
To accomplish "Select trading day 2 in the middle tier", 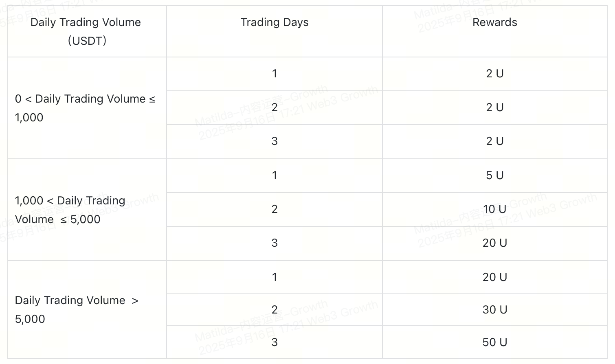I will click(275, 209).
